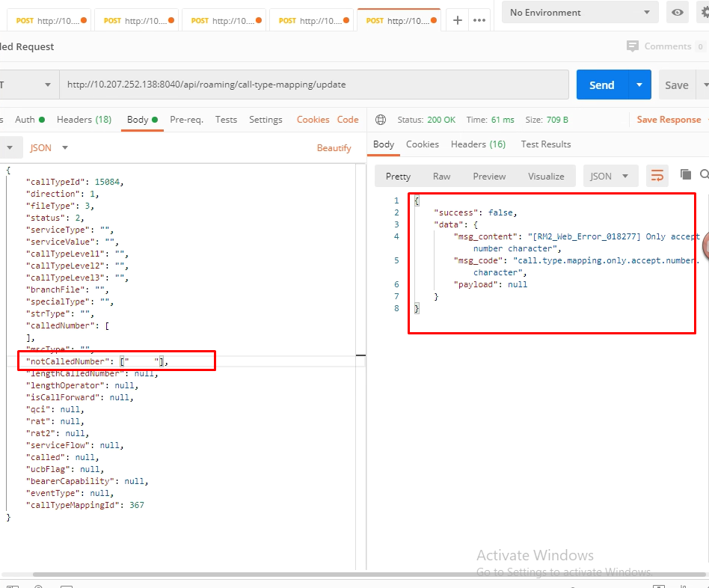Open a new request tab with plus icon
Screen dimensions: 709x588
(458, 20)
